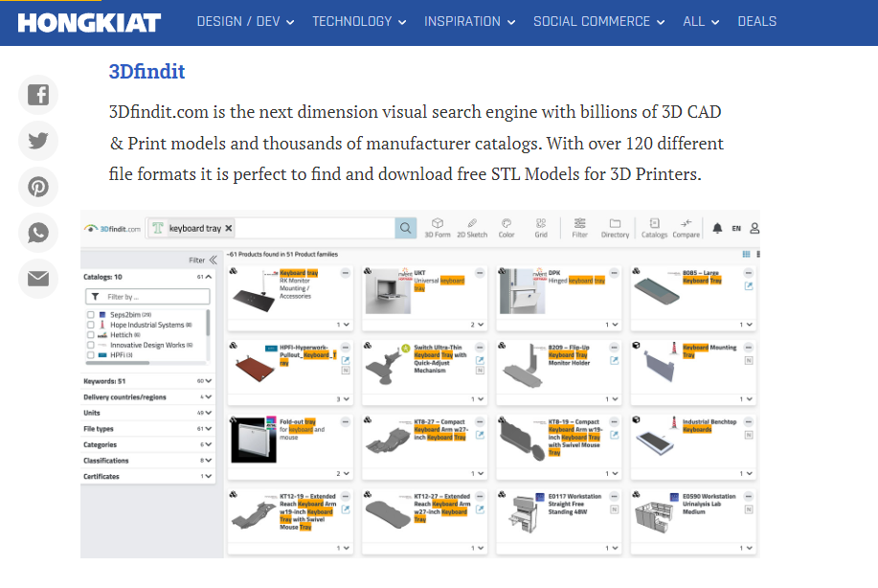Open the user account icon
The image size is (878, 588).
coord(754,229)
